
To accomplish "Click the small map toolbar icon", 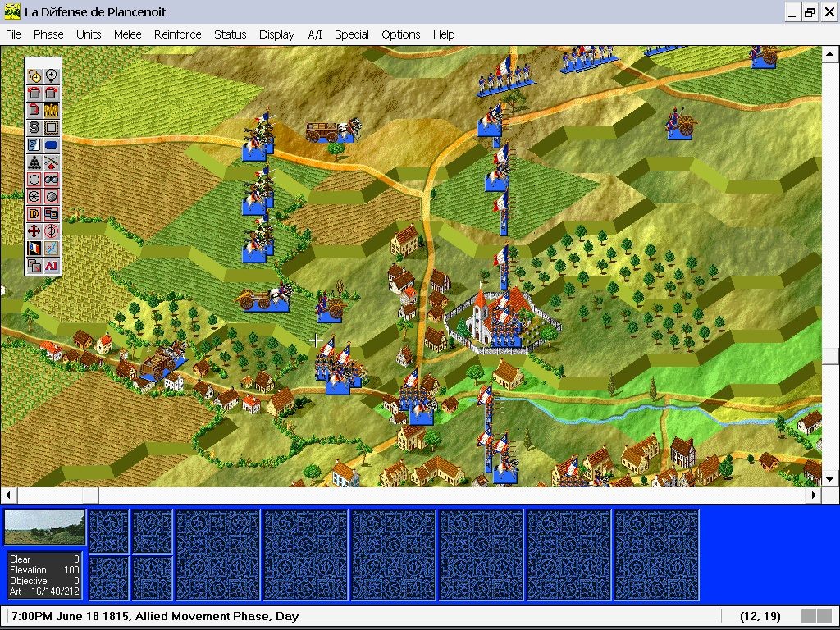I will pos(52,248).
